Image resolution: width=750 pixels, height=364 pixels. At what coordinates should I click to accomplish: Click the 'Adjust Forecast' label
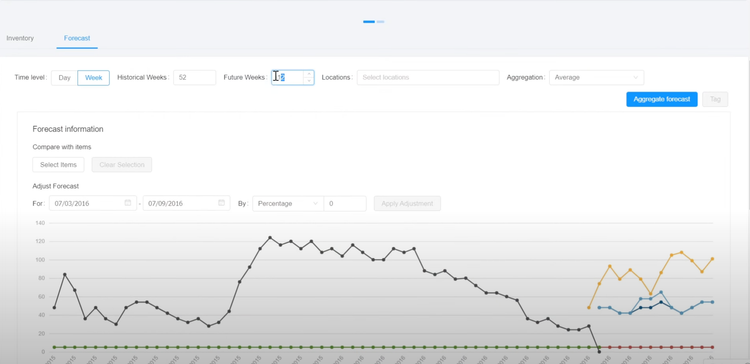pos(55,186)
